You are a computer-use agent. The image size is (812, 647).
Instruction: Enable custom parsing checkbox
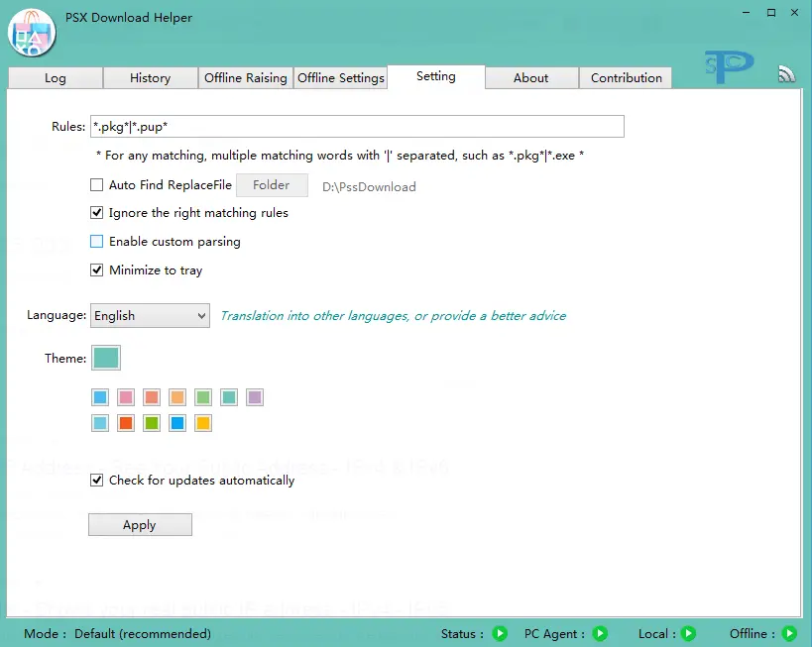[97, 241]
